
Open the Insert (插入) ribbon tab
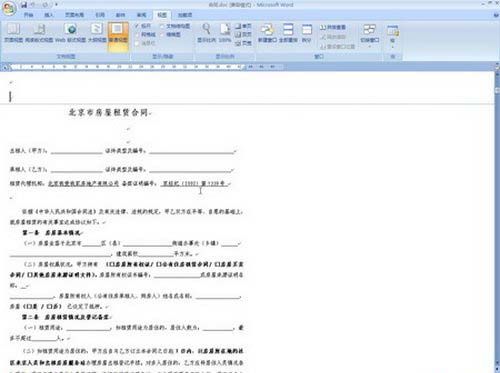[49, 15]
